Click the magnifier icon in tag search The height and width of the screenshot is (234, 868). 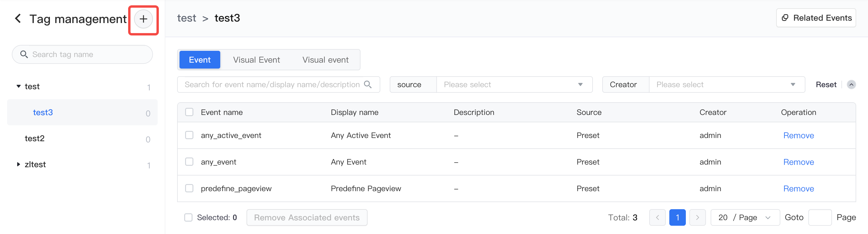(24, 54)
